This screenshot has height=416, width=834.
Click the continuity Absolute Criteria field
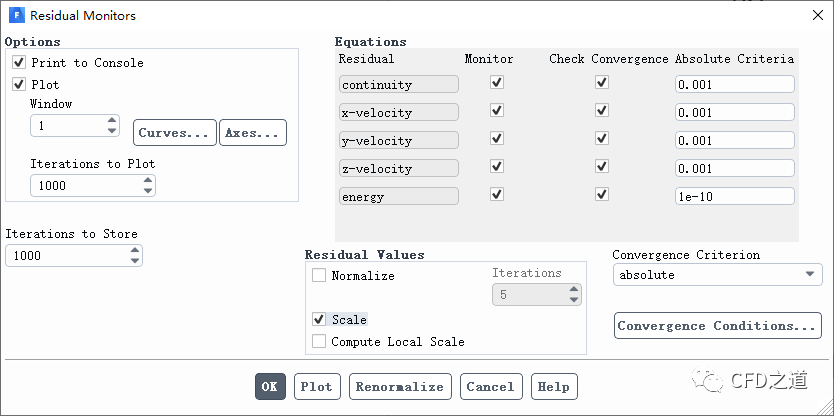(x=734, y=85)
